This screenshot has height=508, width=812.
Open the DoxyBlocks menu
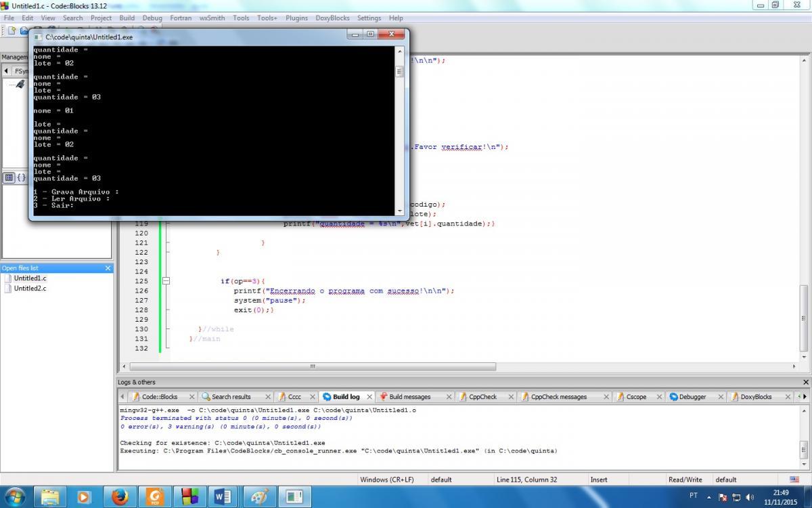pyautogui.click(x=332, y=18)
